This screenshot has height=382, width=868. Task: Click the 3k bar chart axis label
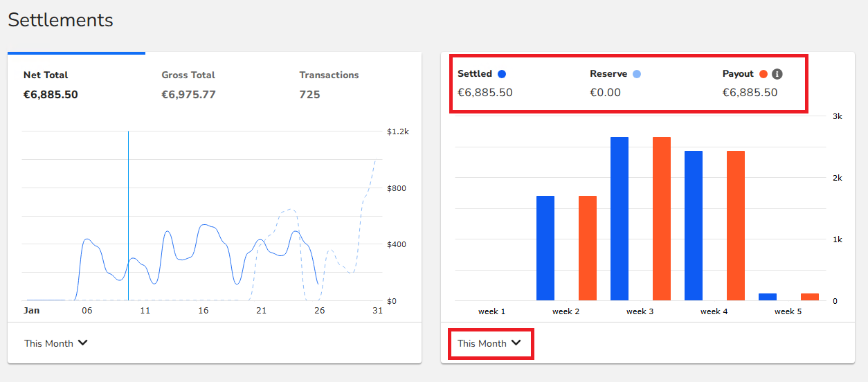coord(837,116)
